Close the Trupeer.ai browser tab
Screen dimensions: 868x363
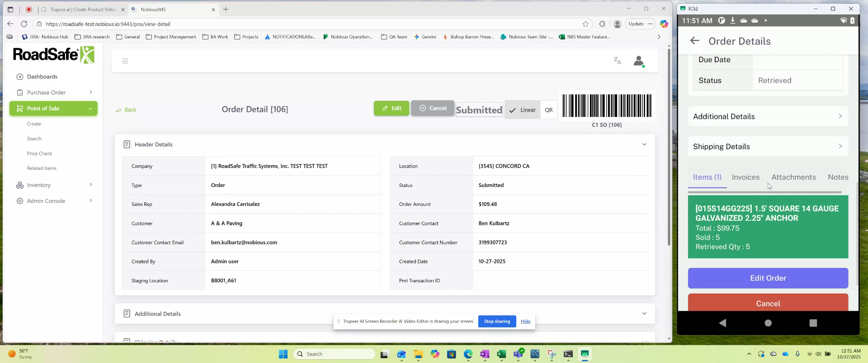pyautogui.click(x=123, y=9)
